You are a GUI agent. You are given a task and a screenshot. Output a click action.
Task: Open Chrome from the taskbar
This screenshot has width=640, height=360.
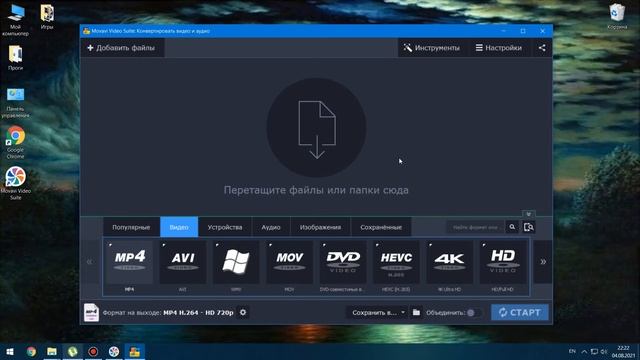(x=31, y=351)
